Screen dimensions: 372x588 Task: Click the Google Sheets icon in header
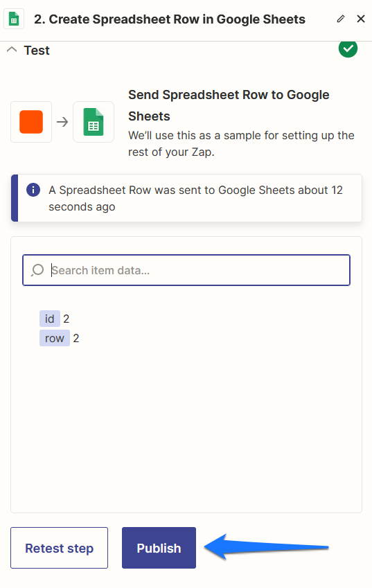tap(14, 19)
